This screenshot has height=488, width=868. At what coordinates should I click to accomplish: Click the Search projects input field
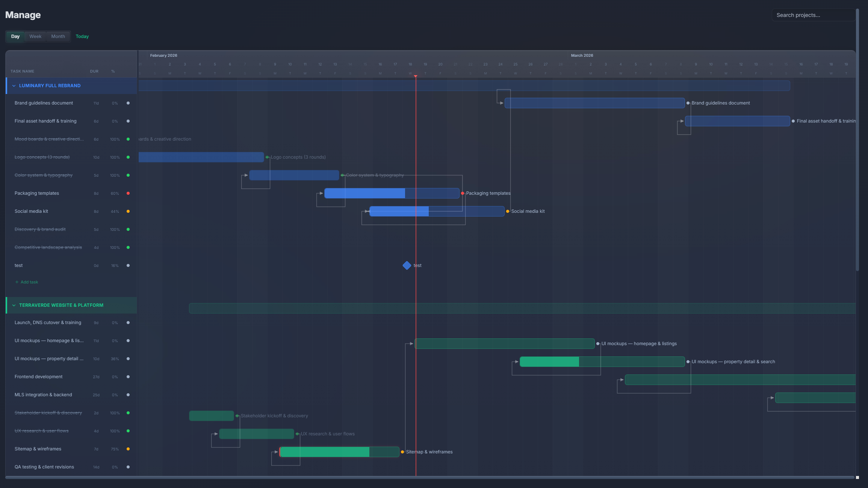813,15
